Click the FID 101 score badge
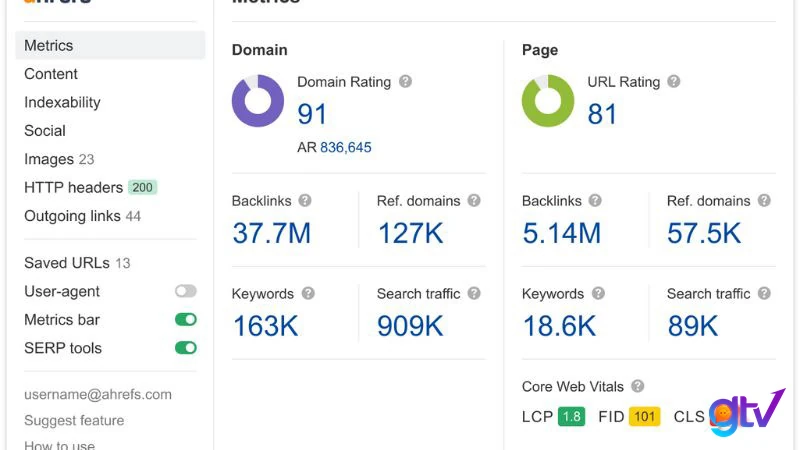The height and width of the screenshot is (450, 800). (644, 416)
